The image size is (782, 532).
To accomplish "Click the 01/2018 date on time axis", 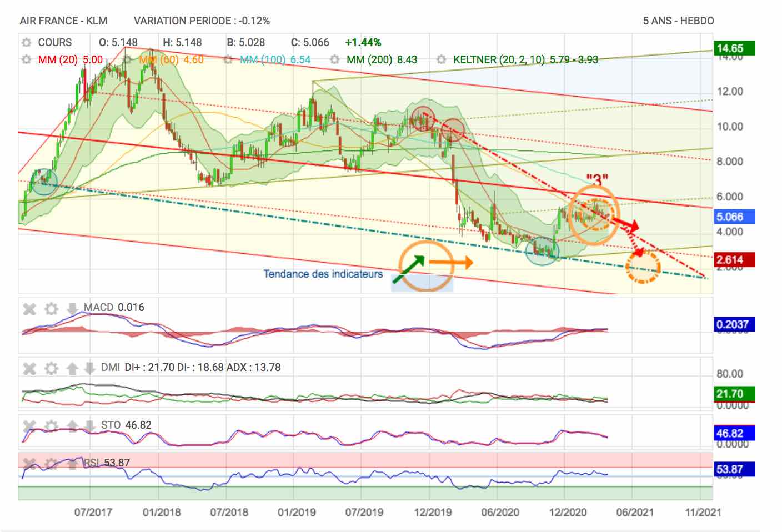I will [162, 512].
